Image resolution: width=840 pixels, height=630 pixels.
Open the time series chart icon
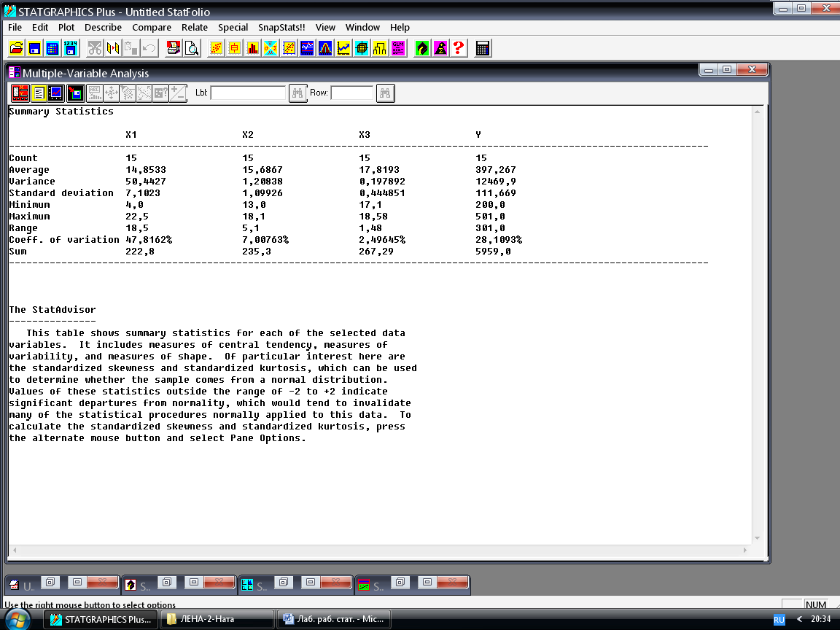tap(308, 48)
